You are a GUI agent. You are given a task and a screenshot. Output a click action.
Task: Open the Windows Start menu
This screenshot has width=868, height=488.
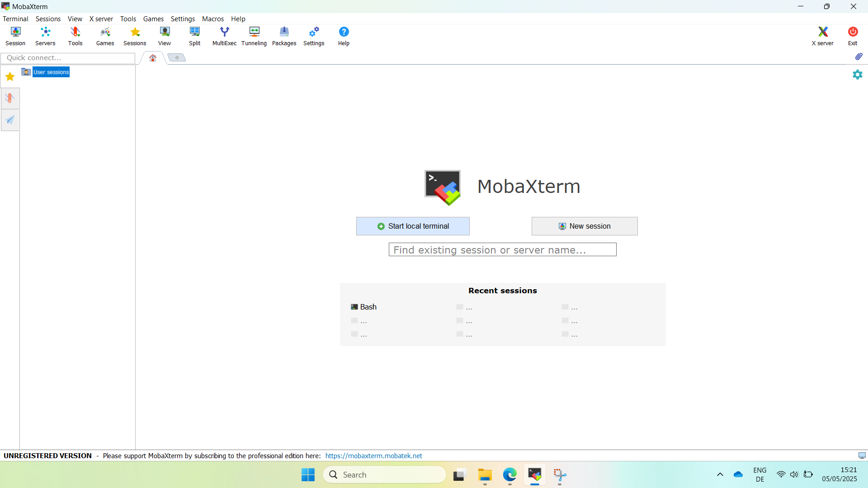[x=308, y=474]
